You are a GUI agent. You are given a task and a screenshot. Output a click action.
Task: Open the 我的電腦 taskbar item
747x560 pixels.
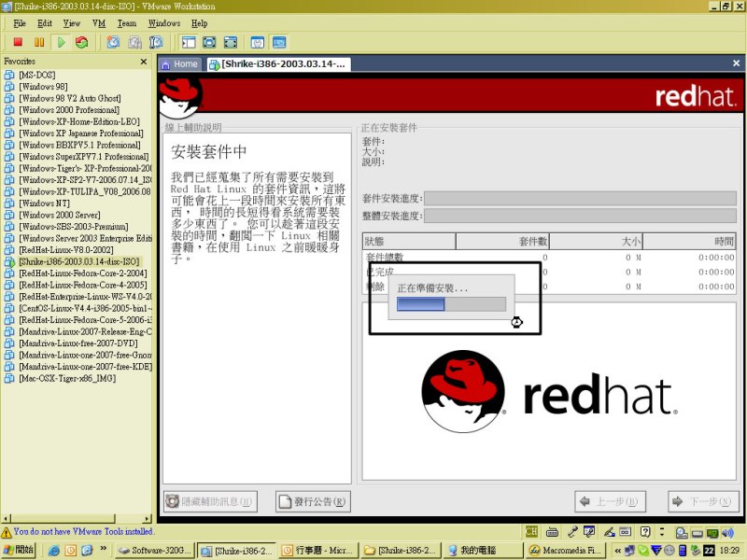pos(482,551)
